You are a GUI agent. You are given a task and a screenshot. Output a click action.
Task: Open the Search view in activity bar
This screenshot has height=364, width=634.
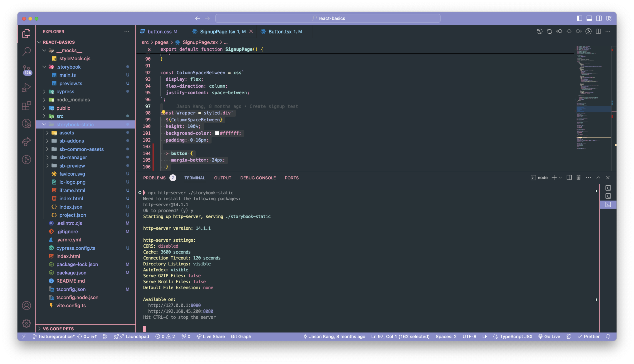click(x=26, y=51)
